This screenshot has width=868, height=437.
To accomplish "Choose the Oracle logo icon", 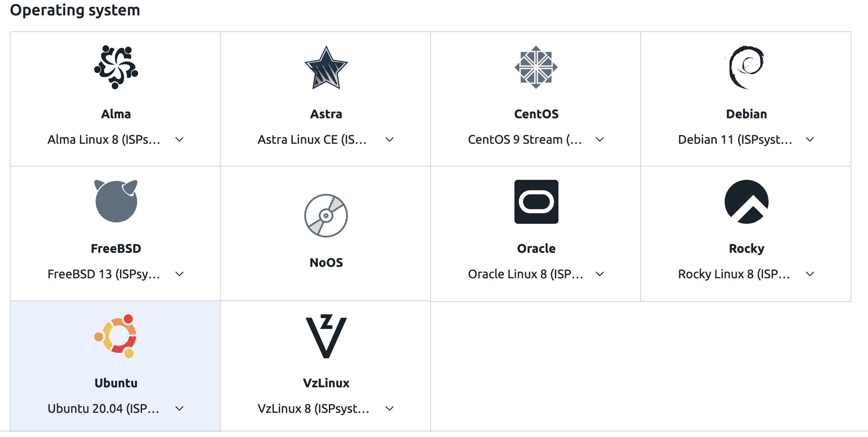I will tap(536, 202).
